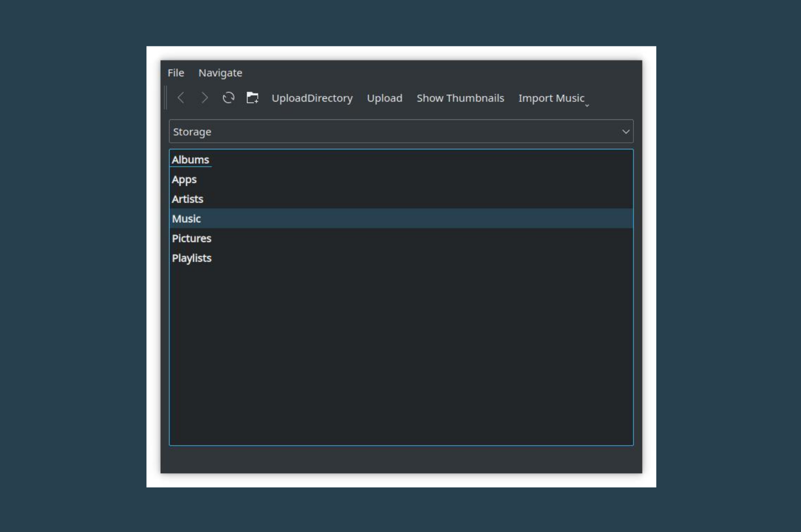Go forward with the right arrow icon
The width and height of the screenshot is (801, 532).
(x=205, y=98)
